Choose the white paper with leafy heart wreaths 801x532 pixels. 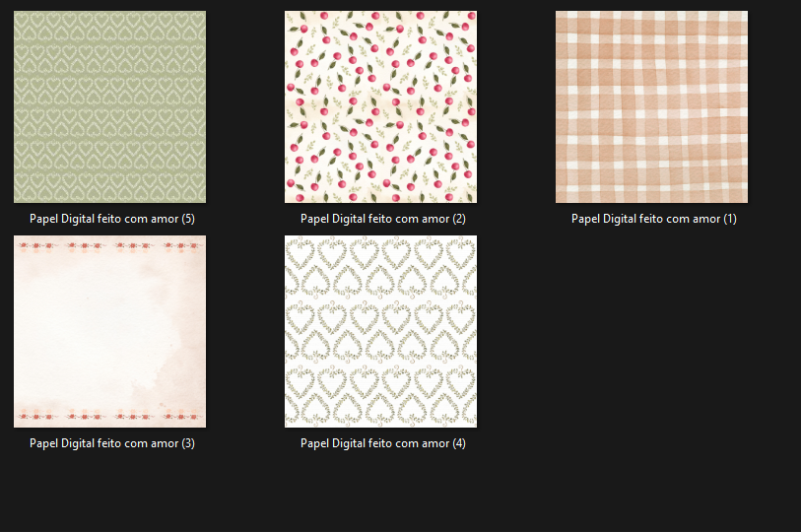pos(380,331)
